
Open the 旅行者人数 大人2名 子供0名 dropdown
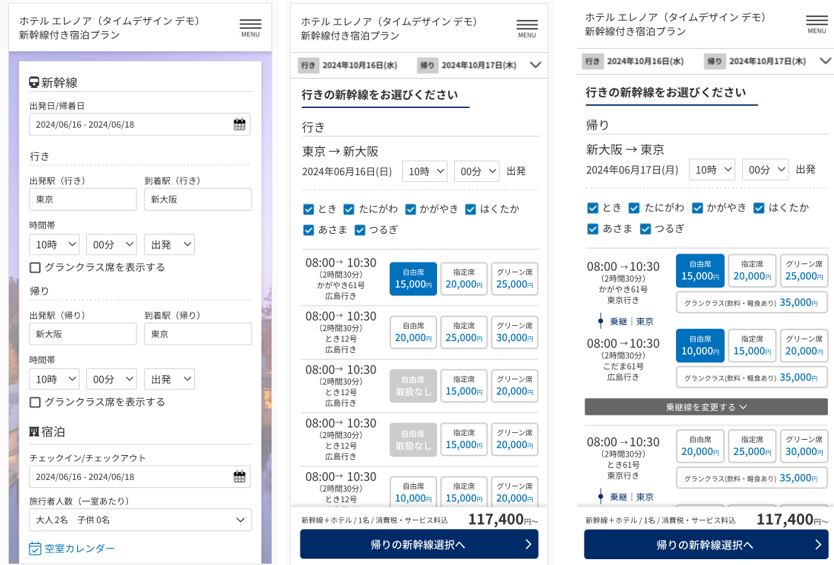(x=140, y=520)
